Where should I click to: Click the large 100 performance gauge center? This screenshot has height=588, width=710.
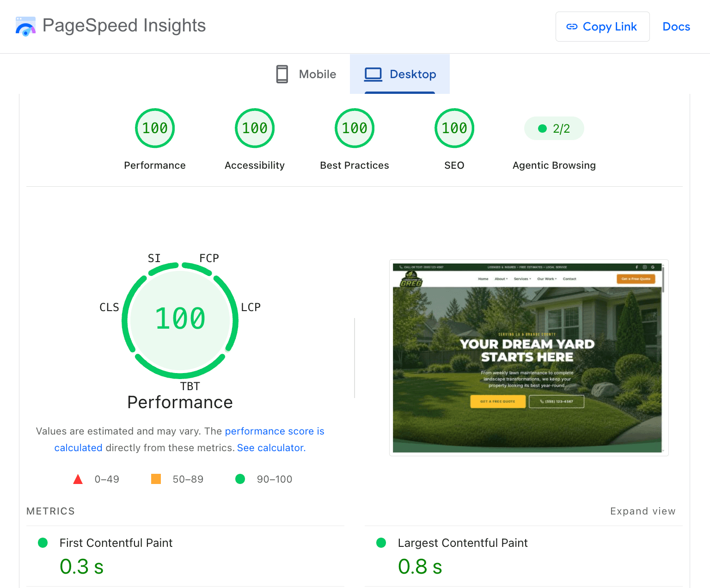(x=180, y=319)
